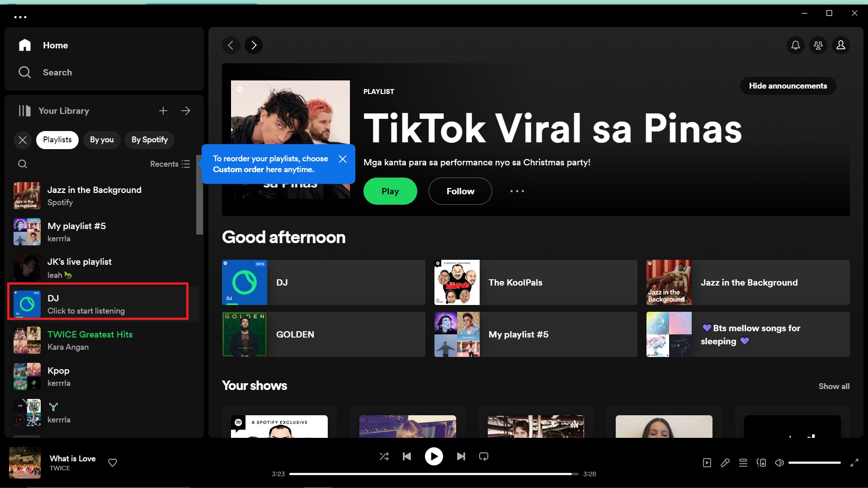868x488 pixels.
Task: Click the connect to device icon
Action: coord(761,462)
